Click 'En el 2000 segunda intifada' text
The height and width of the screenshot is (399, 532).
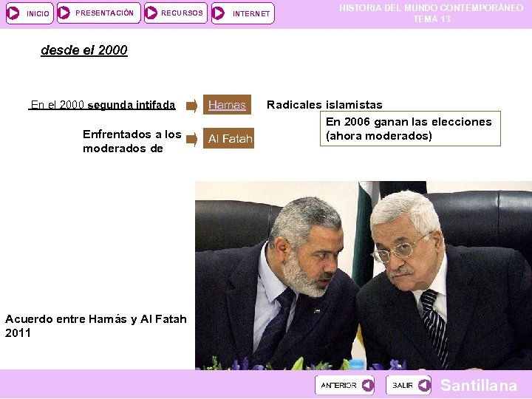102,105
